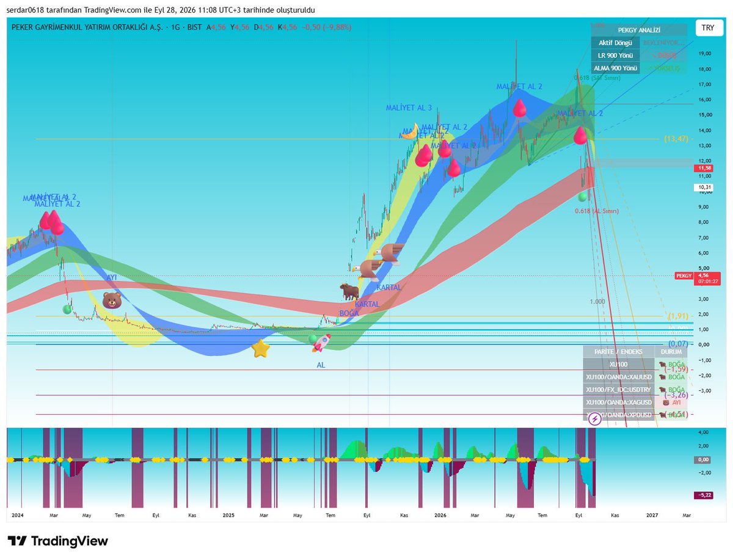This screenshot has height=560, width=733.
Task: Select the crescent moon emoji marker
Action: [409, 131]
